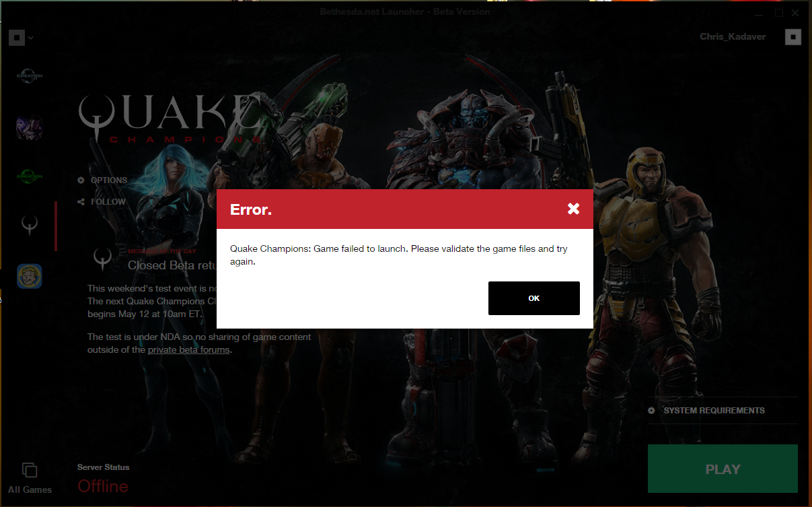Click the Offline server status text

point(103,486)
